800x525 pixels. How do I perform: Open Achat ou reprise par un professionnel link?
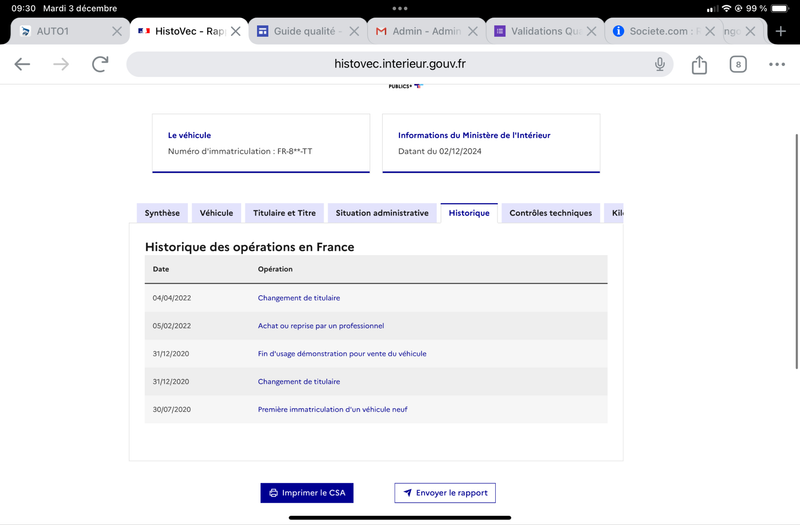(321, 326)
